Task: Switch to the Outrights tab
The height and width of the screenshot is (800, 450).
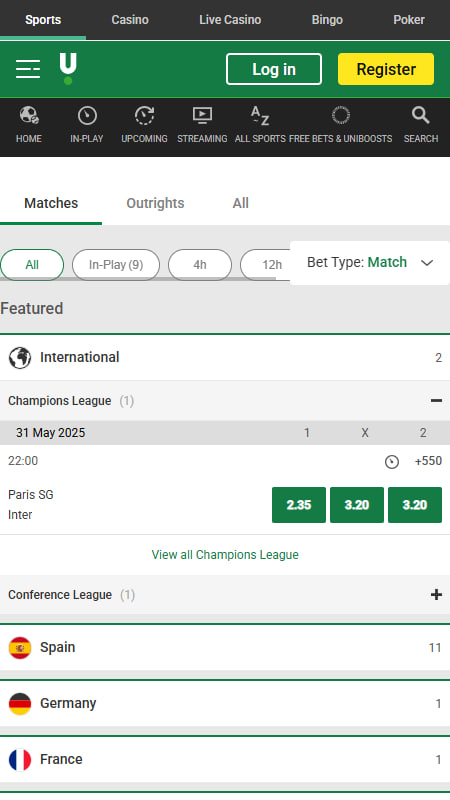Action: 155,203
